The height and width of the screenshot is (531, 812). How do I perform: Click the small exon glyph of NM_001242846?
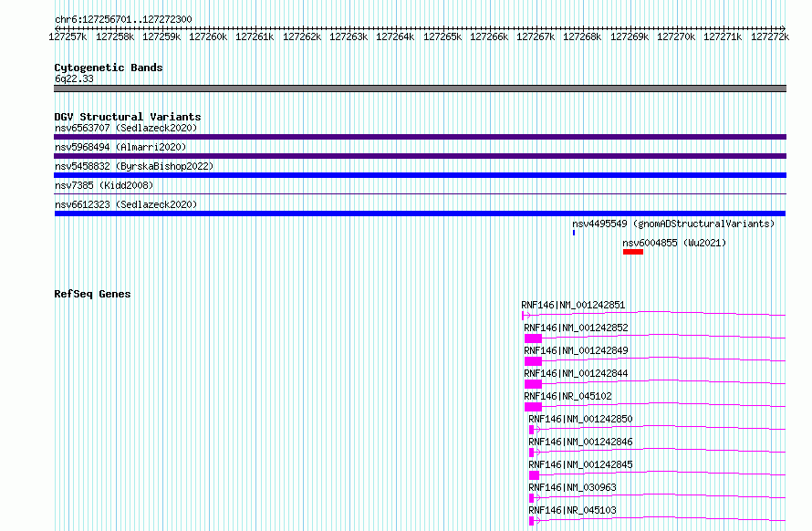pyautogui.click(x=531, y=453)
